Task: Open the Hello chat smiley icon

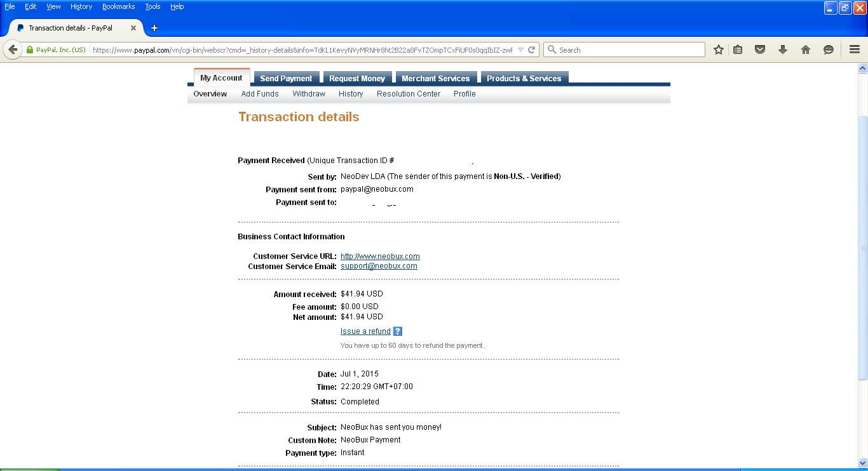Action: pos(829,50)
